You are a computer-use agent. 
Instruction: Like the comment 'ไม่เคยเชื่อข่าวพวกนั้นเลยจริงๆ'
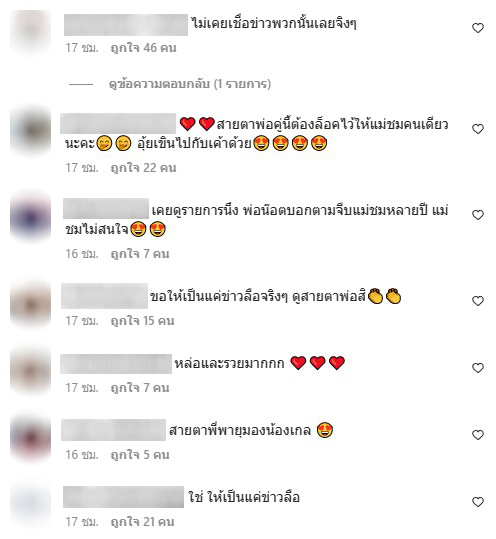point(478,28)
